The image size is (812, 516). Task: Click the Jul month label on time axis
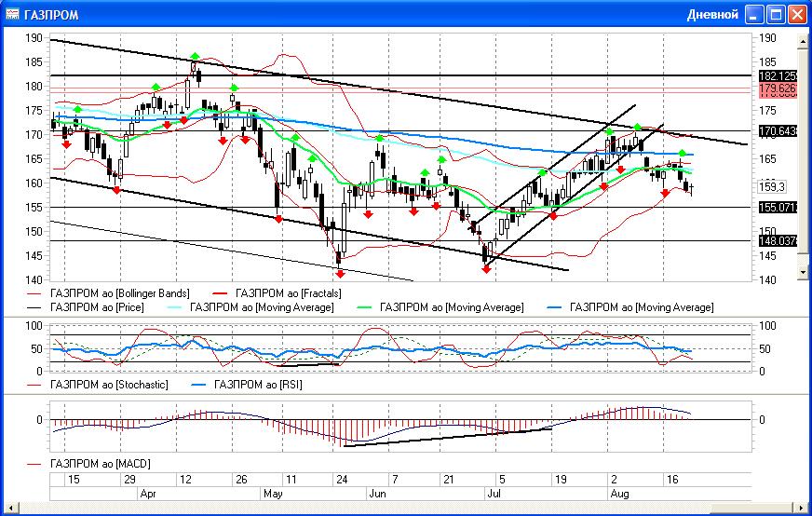pyautogui.click(x=494, y=494)
